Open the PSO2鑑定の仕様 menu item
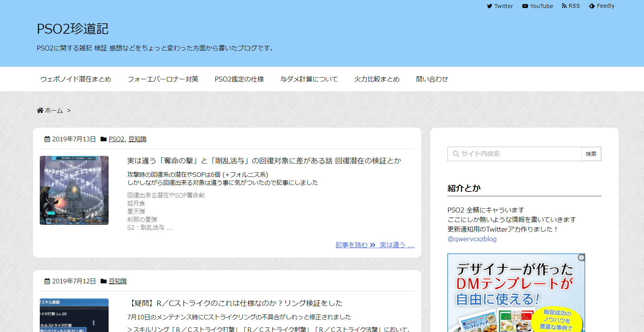This screenshot has height=332, width=644. pyautogui.click(x=239, y=79)
